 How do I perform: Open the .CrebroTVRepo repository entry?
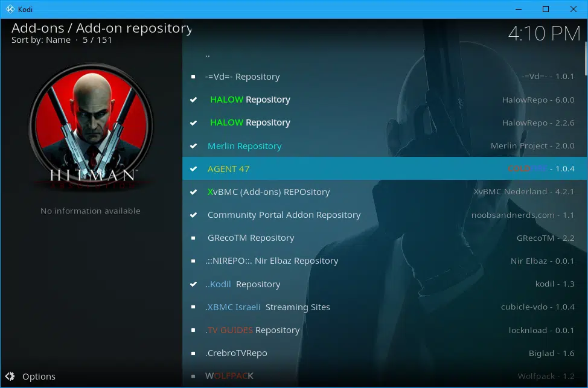tap(237, 353)
